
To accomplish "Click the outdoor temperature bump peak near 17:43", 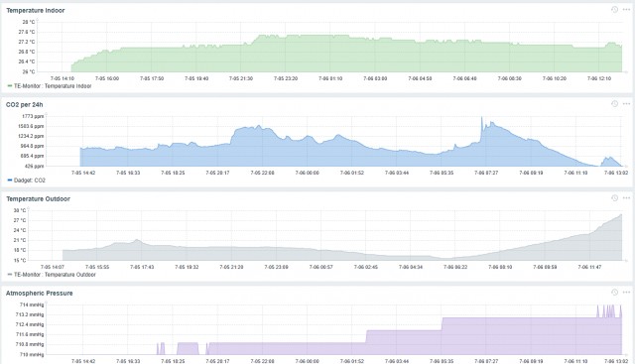I will [x=137, y=240].
